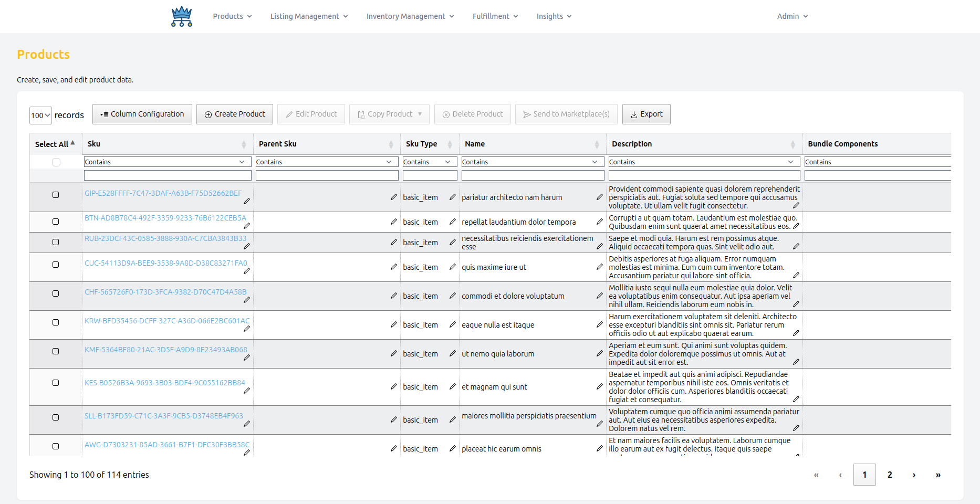Check the BTN-AD8B78C4 row checkbox
Screen dimensions: 980x504
[56, 222]
